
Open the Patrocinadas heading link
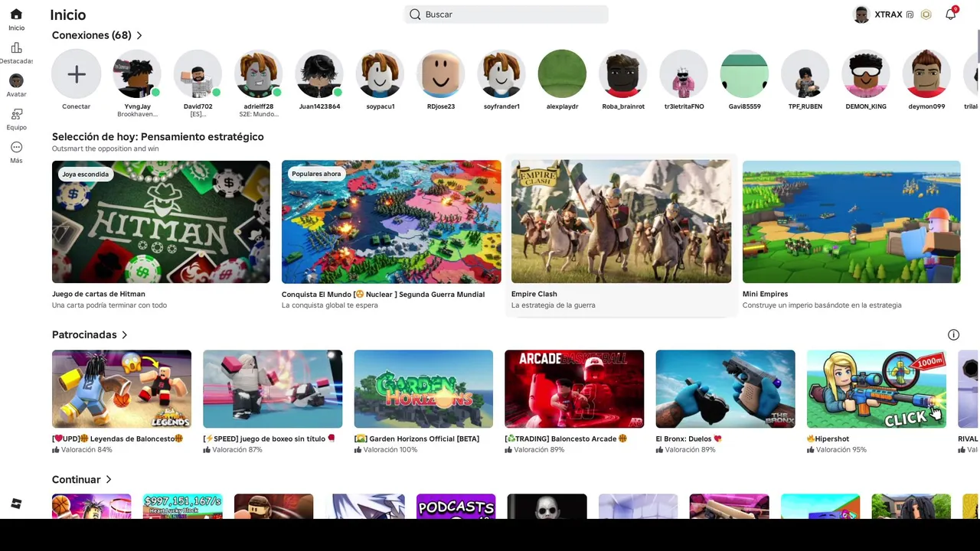[x=84, y=334]
